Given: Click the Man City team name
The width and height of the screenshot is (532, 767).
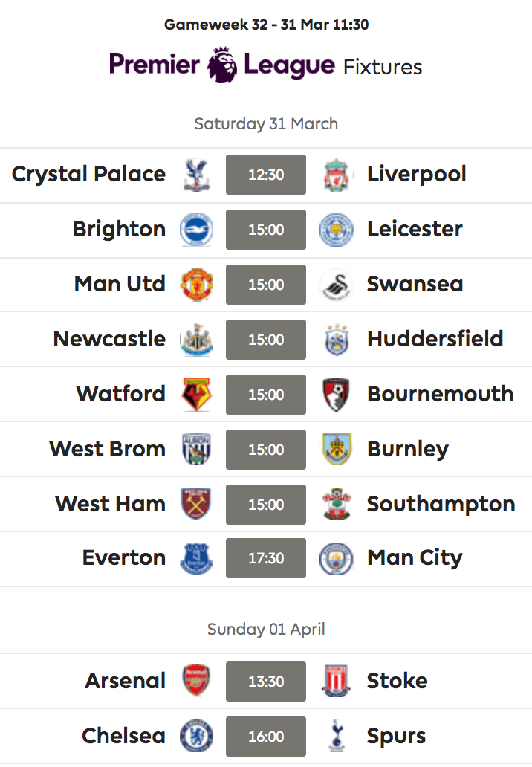Looking at the screenshot, I should click(415, 558).
